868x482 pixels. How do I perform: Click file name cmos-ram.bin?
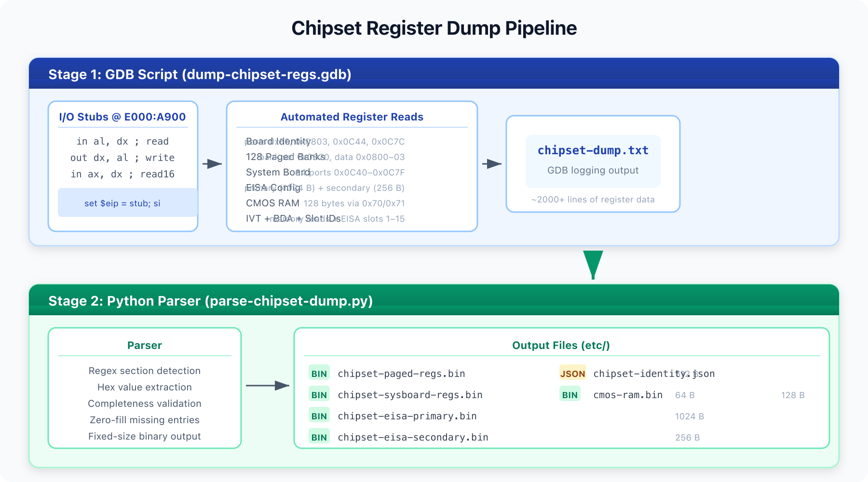[628, 395]
